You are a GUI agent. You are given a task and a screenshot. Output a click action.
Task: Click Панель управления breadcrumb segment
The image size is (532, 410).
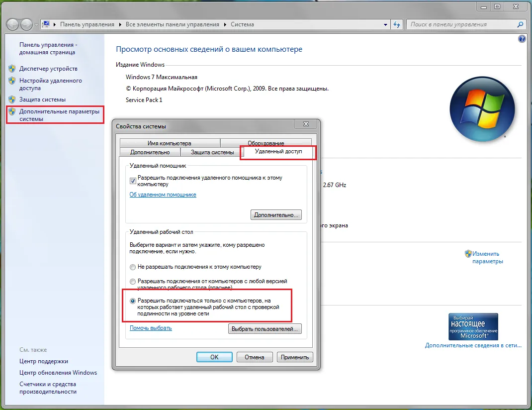(x=87, y=24)
